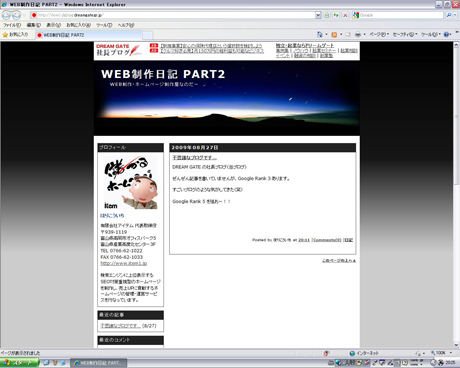This screenshot has width=460, height=368.
Task: Open the 日記 category link under post
Action: [x=348, y=240]
